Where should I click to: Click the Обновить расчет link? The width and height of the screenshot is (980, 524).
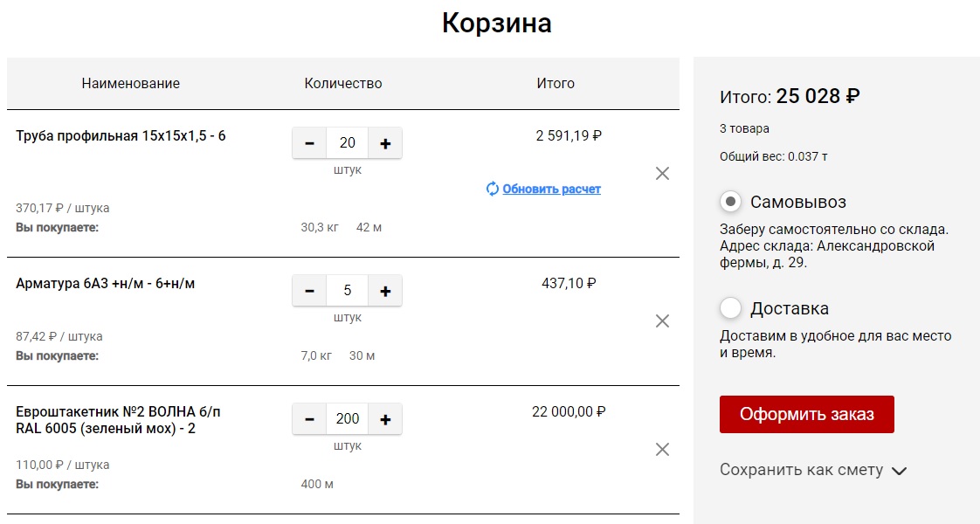[x=550, y=189]
